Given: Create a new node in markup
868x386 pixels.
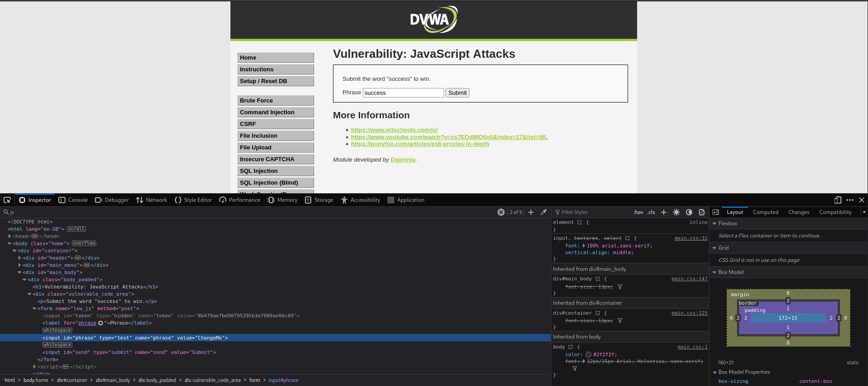Looking at the screenshot, I should click(x=531, y=212).
